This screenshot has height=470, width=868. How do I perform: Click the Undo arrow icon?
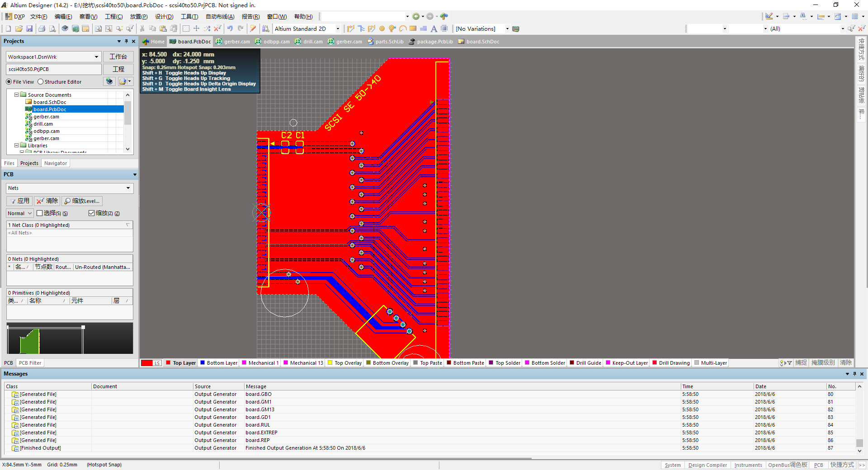tap(230, 28)
